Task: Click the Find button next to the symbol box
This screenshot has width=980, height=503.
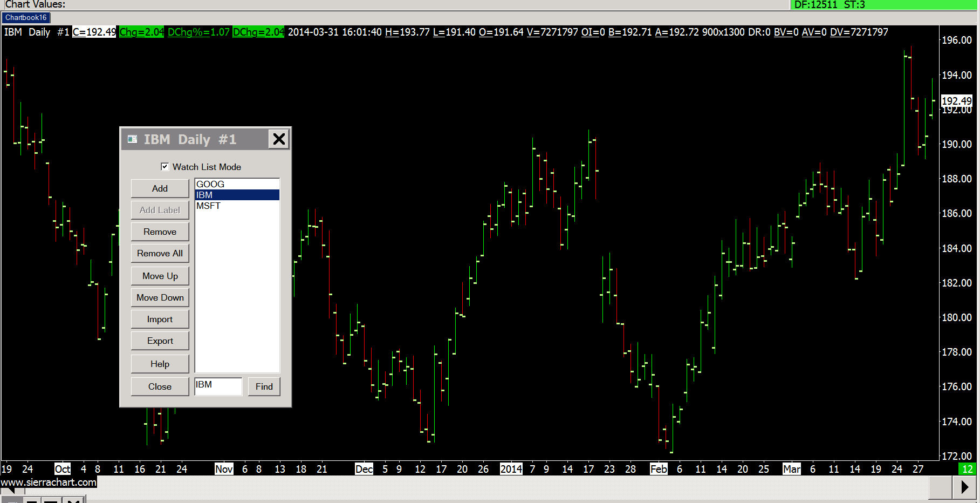Action: click(264, 386)
